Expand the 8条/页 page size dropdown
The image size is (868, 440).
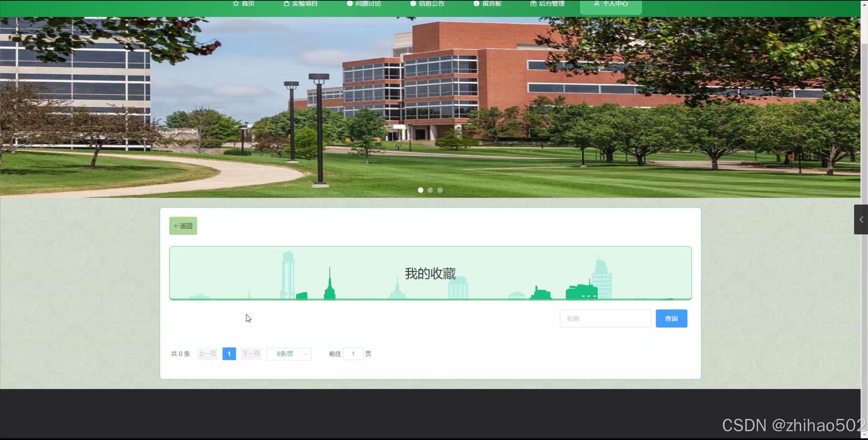pos(289,354)
